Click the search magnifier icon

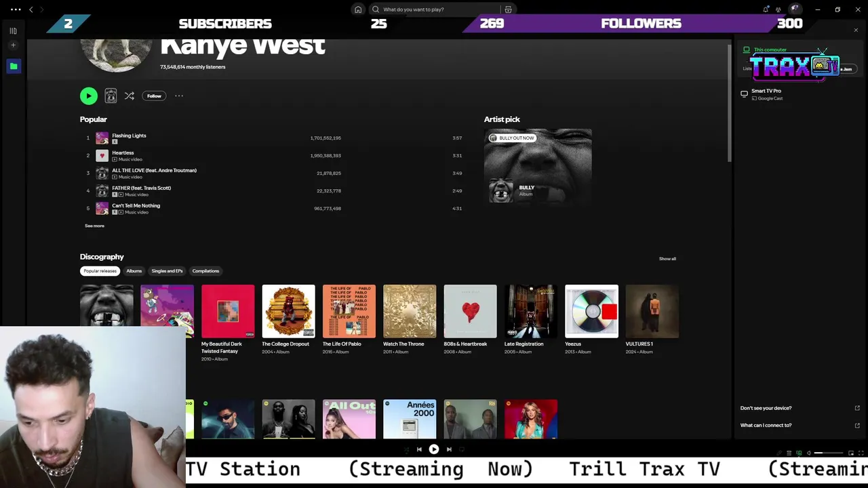376,9
